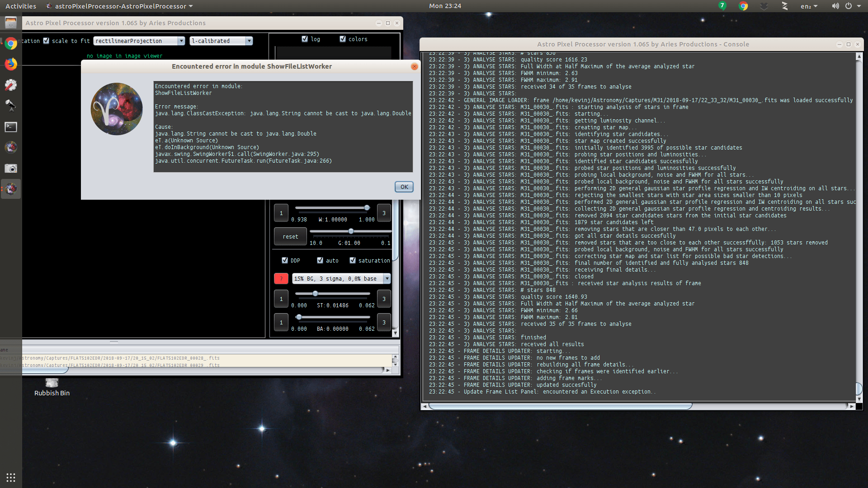868x488 pixels.
Task: Open Google Chrome from the dock
Action: pyautogui.click(x=11, y=43)
